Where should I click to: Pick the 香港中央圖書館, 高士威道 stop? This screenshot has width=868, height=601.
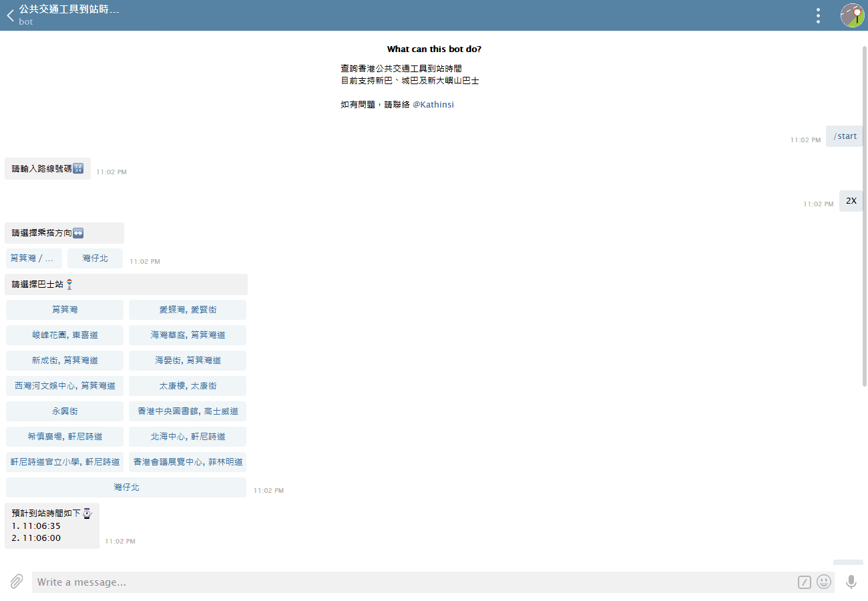coord(188,411)
